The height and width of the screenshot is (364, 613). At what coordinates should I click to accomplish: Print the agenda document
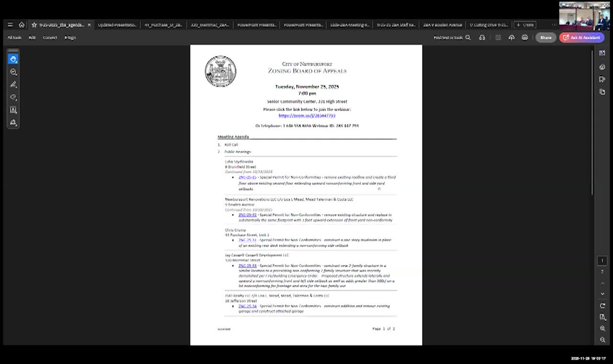525,37
